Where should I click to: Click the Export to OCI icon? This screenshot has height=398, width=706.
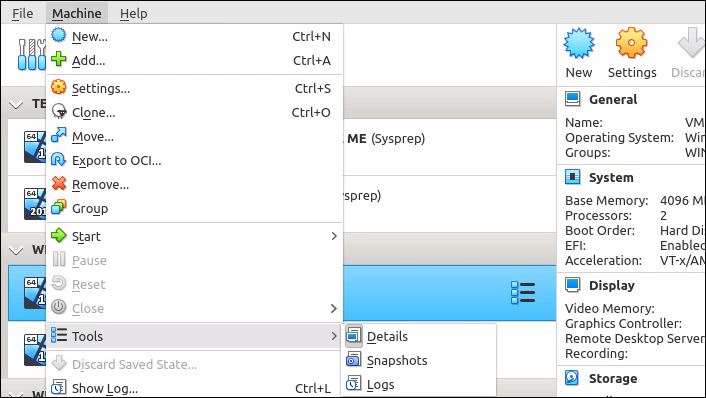[59, 159]
